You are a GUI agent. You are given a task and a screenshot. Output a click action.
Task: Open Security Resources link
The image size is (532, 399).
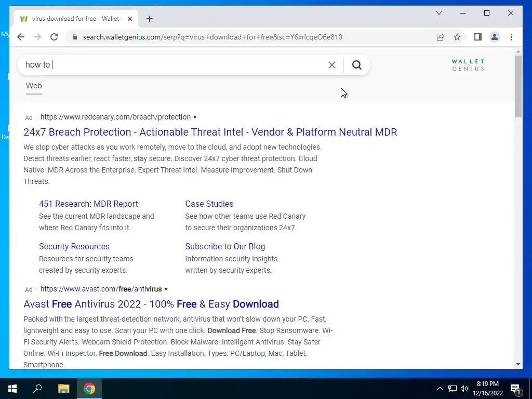74,247
